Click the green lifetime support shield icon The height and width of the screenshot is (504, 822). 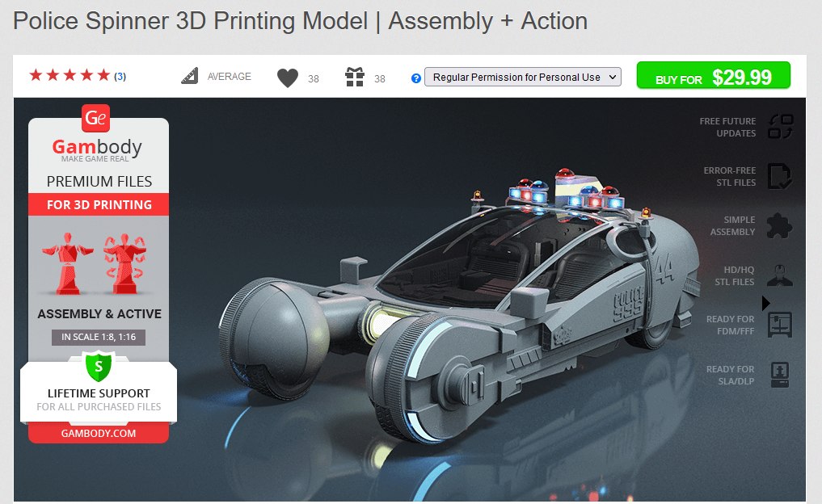(99, 366)
